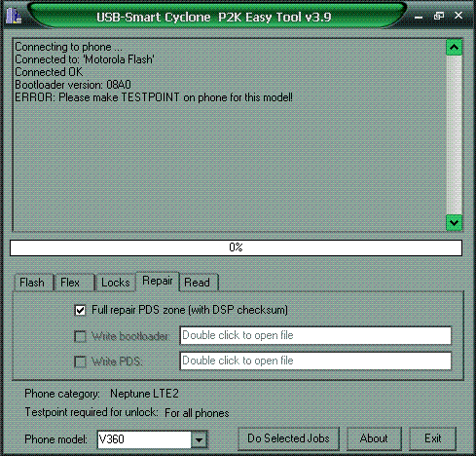Image resolution: width=476 pixels, height=456 pixels.
Task: Click the ERROR TESTPOINT log line
Action: (154, 97)
